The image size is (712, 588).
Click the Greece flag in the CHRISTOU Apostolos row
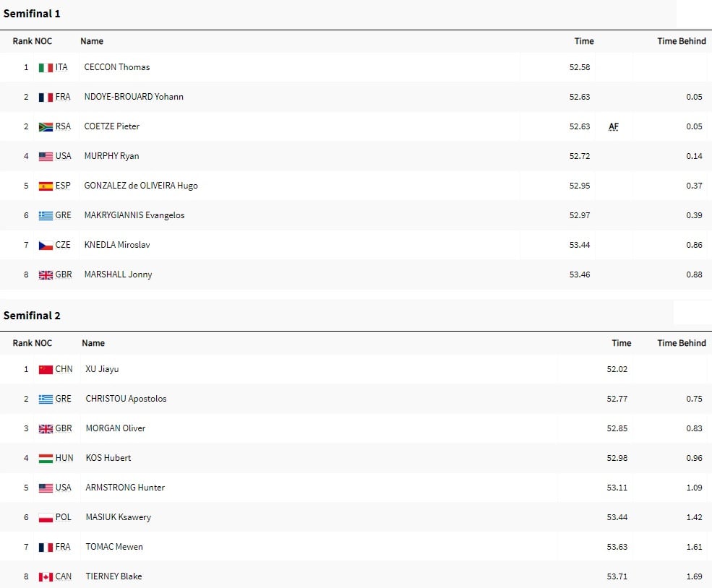tap(46, 399)
